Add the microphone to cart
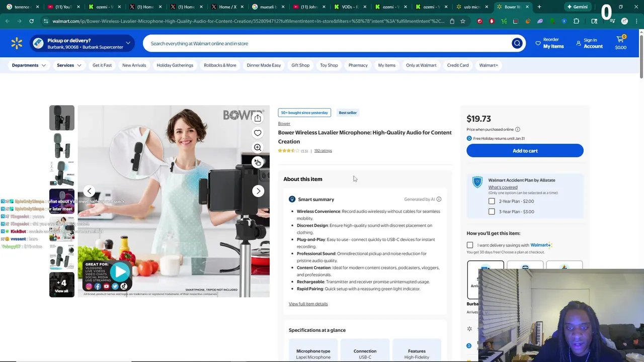Image resolution: width=644 pixels, height=362 pixels. click(525, 151)
